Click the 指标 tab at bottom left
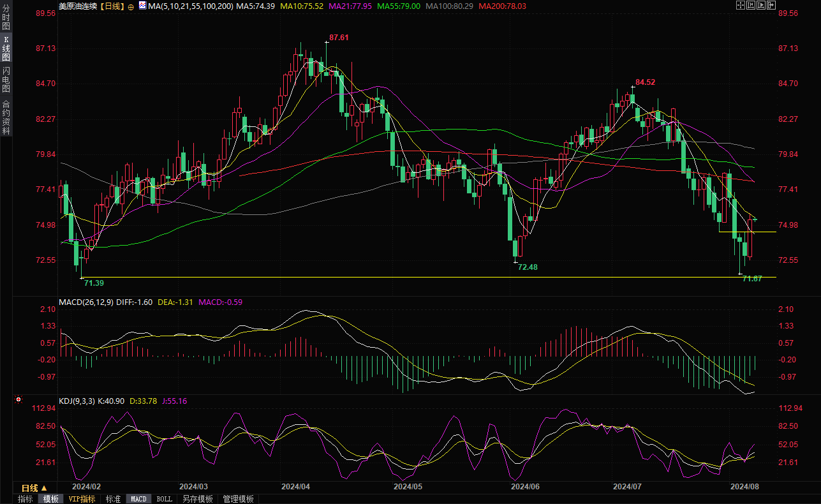The height and width of the screenshot is (504, 821). pyautogui.click(x=26, y=499)
